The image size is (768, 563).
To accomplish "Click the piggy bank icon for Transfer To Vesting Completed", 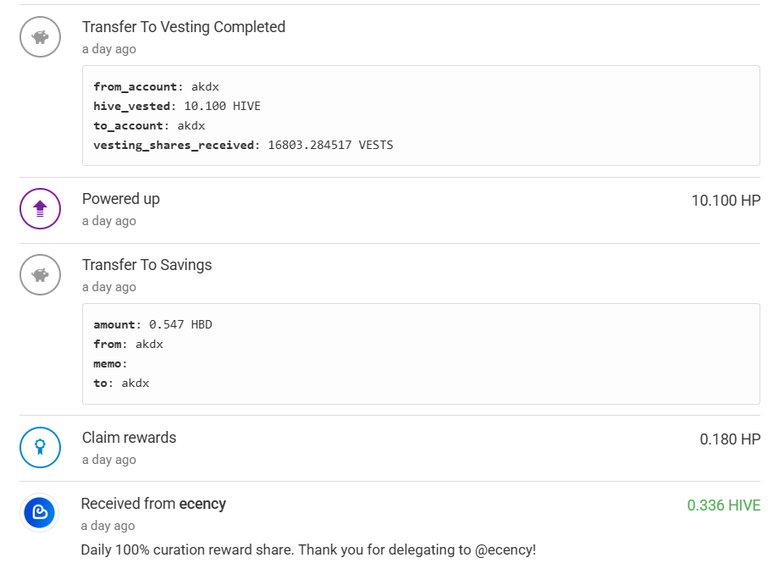I will click(x=40, y=37).
